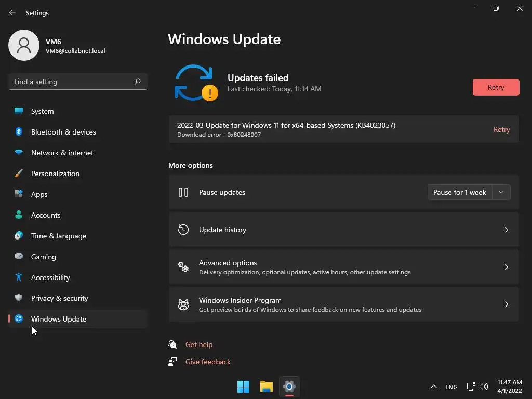Open the taskbar clock and date
Viewport: 532px width, 399px height.
click(x=509, y=387)
